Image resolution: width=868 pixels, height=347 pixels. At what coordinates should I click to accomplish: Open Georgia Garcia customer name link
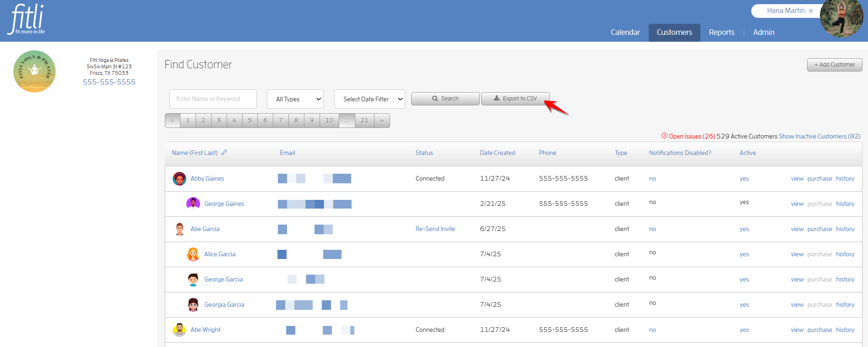[224, 304]
